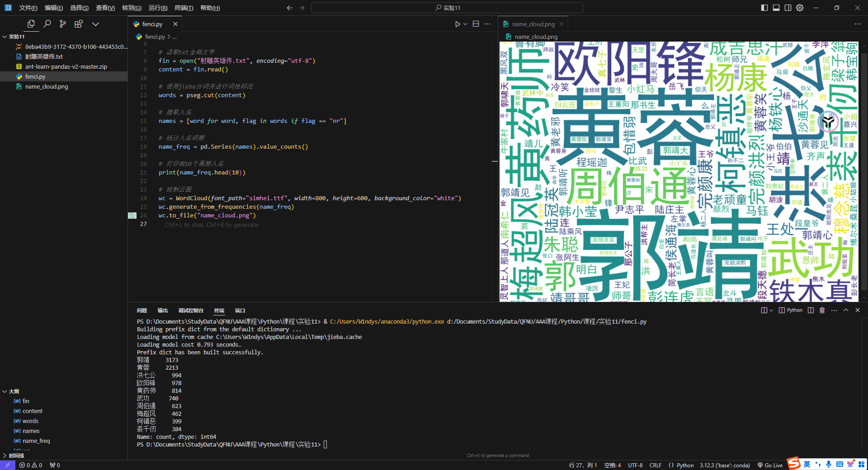
Task: Jump to the name_freq outline symbol
Action: (64, 441)
